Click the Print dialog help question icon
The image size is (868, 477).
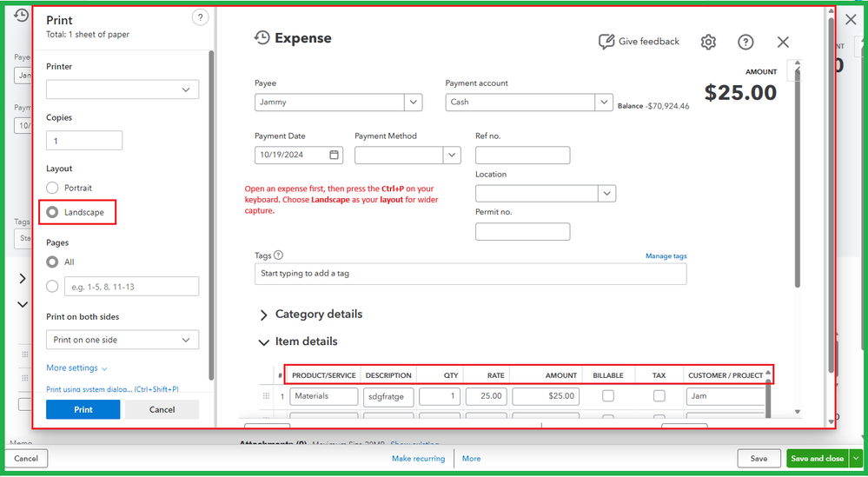[x=201, y=17]
